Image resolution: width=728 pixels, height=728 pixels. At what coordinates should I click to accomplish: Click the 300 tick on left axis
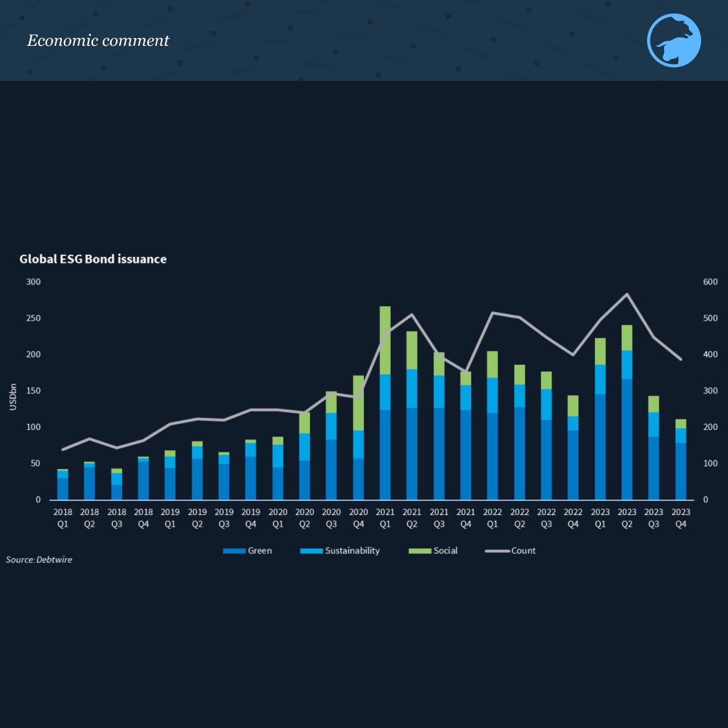34,282
